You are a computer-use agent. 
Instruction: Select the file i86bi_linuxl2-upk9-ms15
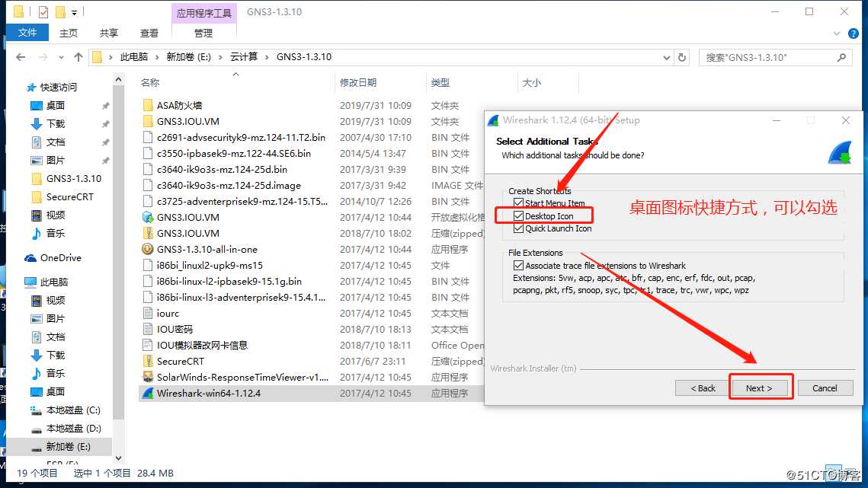(210, 265)
